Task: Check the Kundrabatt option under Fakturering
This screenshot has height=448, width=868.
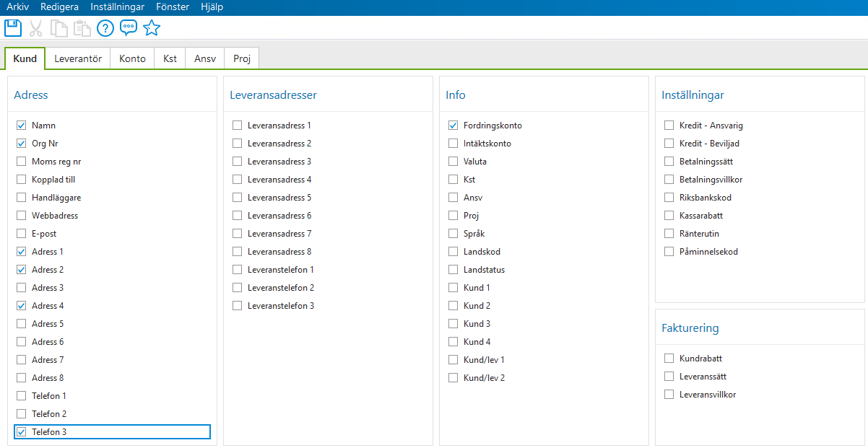Action: coord(669,358)
